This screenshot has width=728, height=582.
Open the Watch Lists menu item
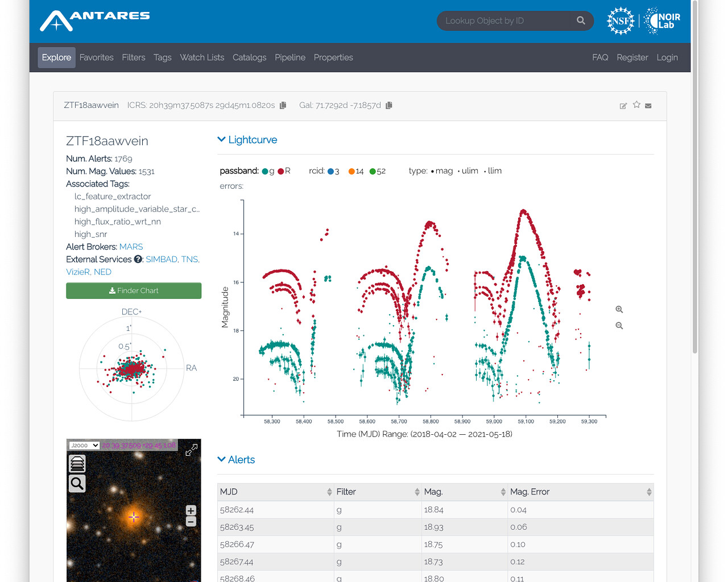[202, 57]
